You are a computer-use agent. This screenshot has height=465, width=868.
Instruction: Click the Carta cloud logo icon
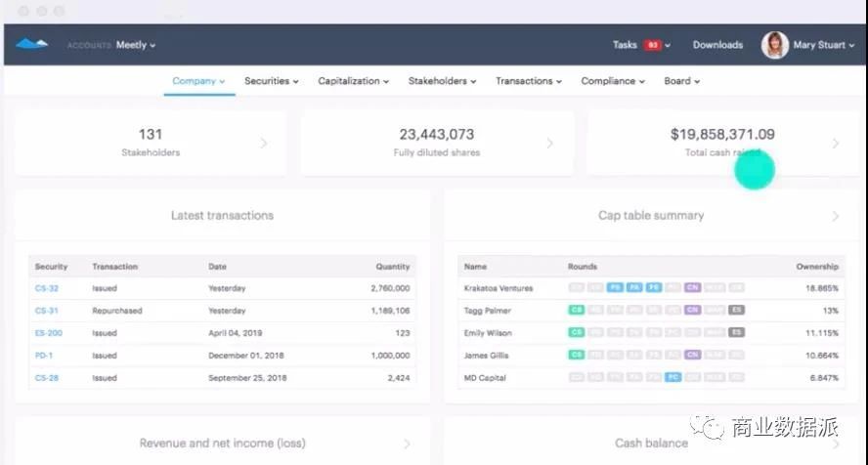click(31, 44)
